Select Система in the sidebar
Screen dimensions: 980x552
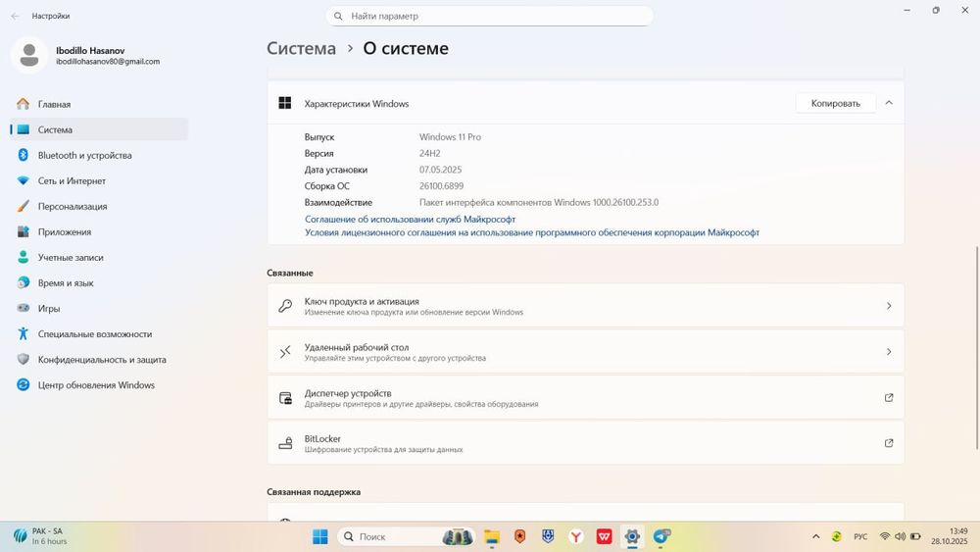tap(99, 129)
